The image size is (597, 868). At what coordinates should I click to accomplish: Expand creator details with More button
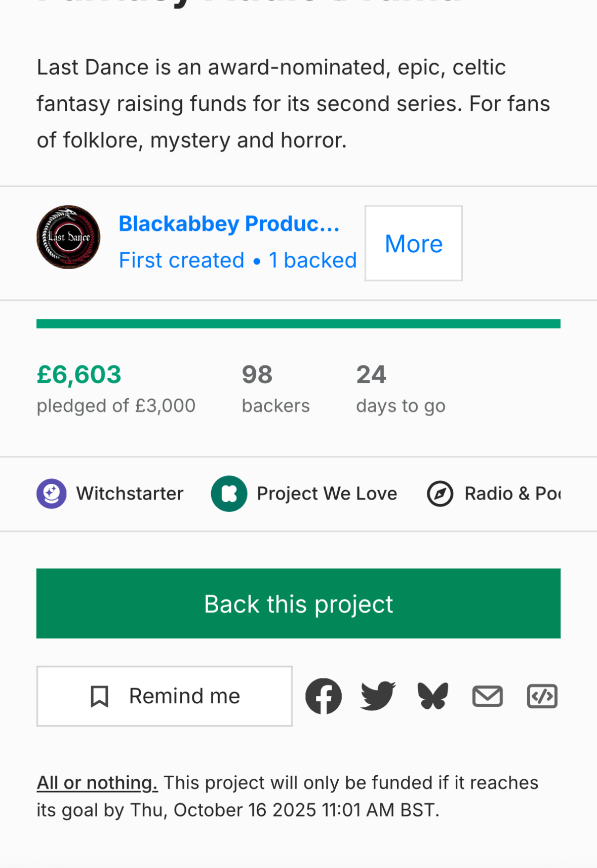point(413,243)
